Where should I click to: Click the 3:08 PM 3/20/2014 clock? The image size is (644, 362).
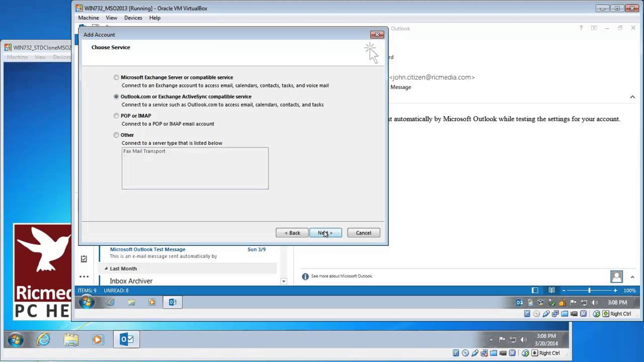tap(546, 340)
